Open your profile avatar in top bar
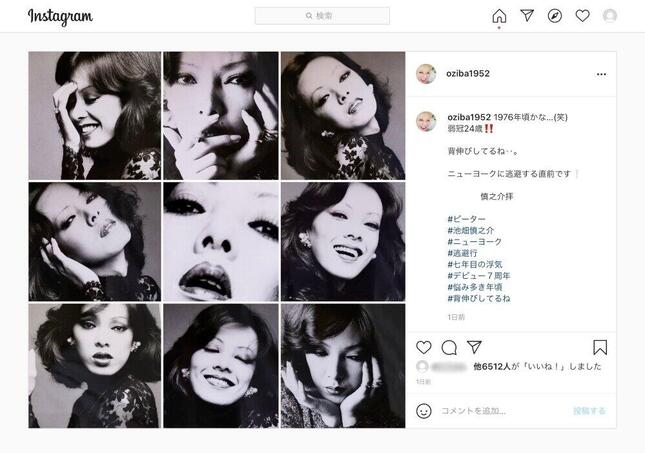Viewport: 645px width, 453px height. [x=610, y=16]
